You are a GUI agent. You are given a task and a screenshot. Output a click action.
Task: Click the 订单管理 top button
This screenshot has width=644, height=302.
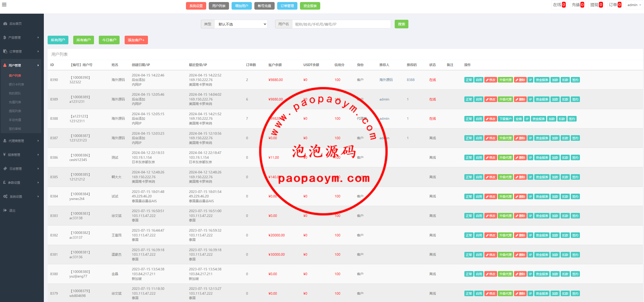[287, 6]
